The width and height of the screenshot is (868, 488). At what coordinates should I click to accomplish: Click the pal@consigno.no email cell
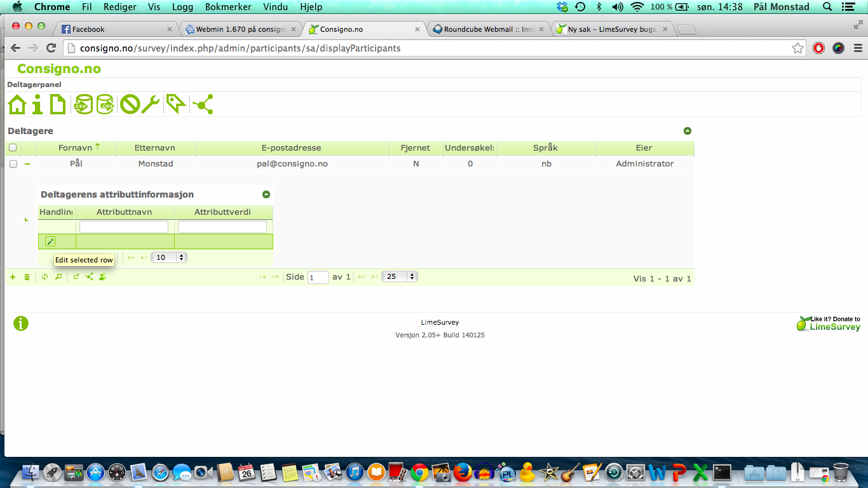(x=292, y=164)
